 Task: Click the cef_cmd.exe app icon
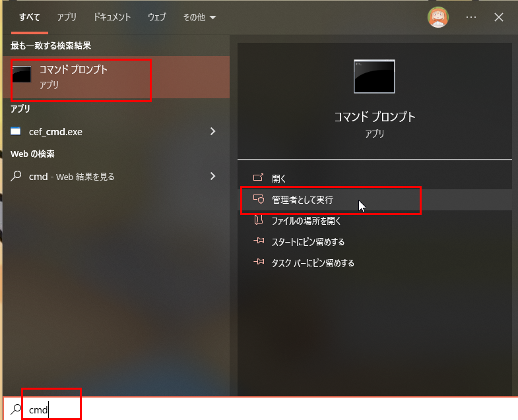tap(16, 131)
